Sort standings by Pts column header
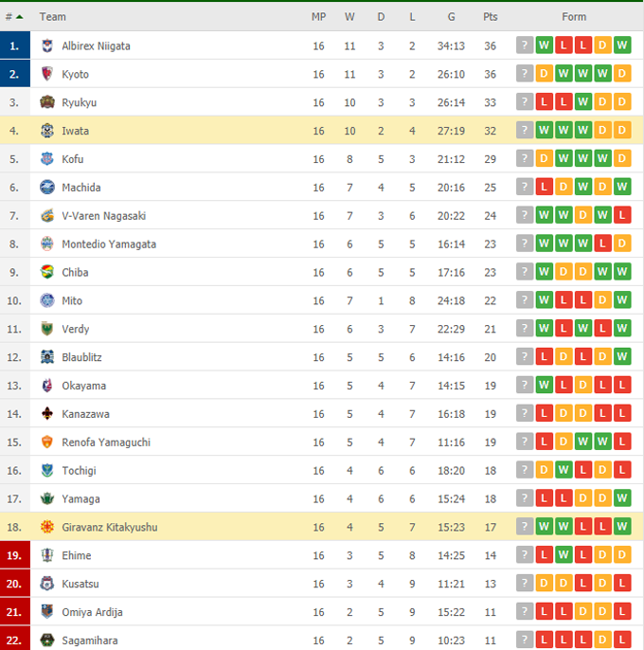The width and height of the screenshot is (644, 650). click(x=490, y=16)
